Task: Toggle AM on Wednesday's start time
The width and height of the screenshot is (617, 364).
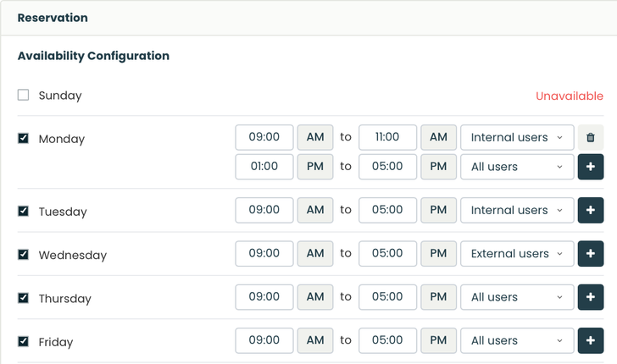Action: click(315, 254)
